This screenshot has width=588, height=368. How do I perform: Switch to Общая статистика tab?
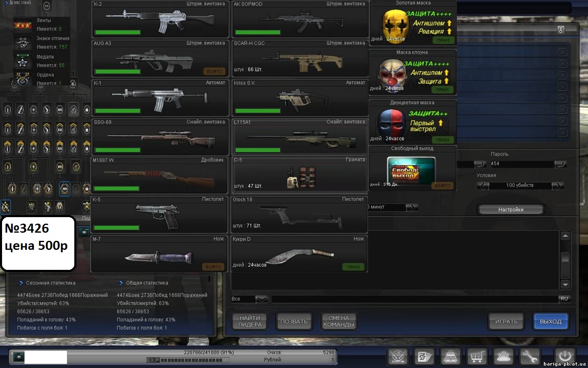143,283
